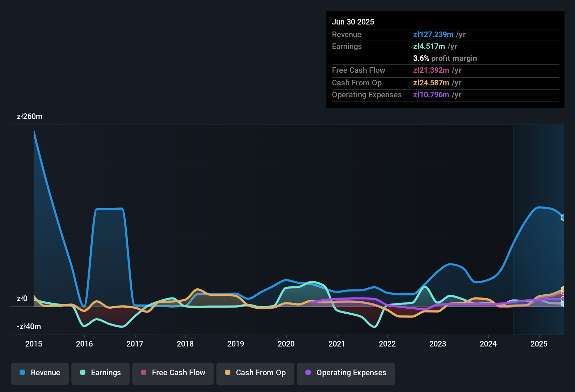Click the Revenue end-point marker on the chart
Screen dimensions: 575x392
[x=563, y=218]
